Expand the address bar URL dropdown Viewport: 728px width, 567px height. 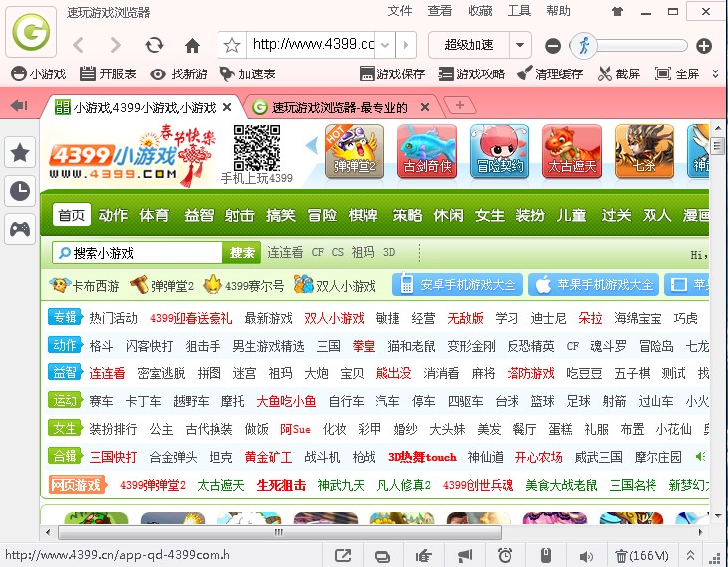(385, 45)
